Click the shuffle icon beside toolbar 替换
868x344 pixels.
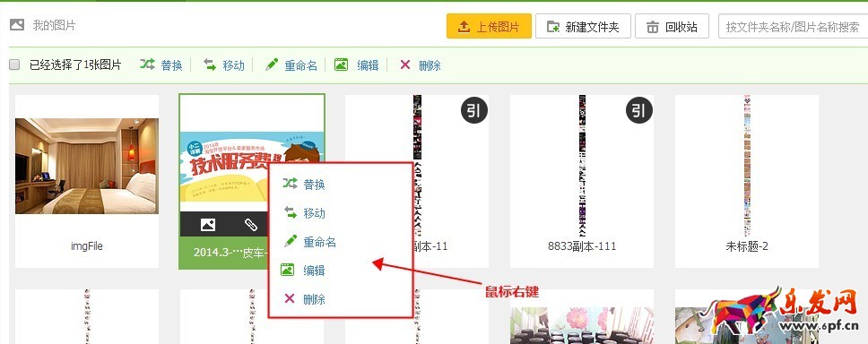pos(147,64)
